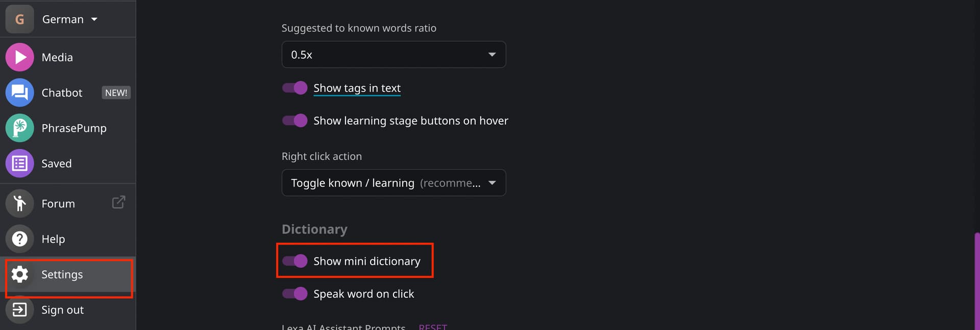Click the PhrasePump palm tree icon

19,128
